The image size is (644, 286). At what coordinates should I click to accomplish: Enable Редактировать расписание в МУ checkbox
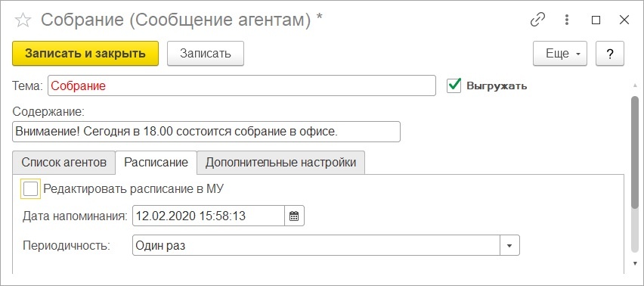(x=30, y=189)
